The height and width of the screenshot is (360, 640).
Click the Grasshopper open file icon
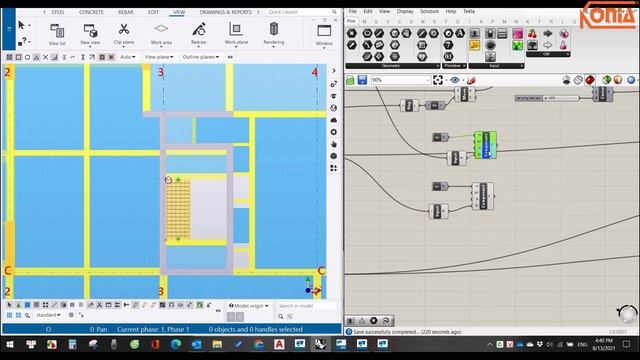click(350, 80)
